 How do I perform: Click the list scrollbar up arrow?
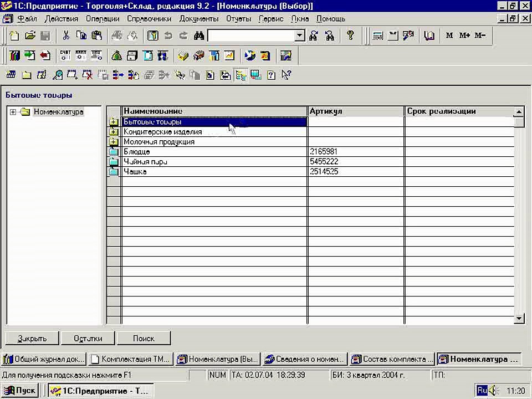coord(519,111)
